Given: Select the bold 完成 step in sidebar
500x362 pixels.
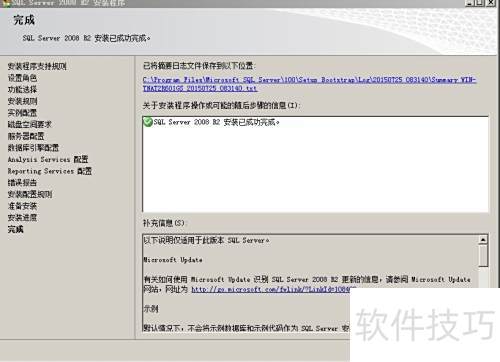Looking at the screenshot, I should click(x=16, y=229).
